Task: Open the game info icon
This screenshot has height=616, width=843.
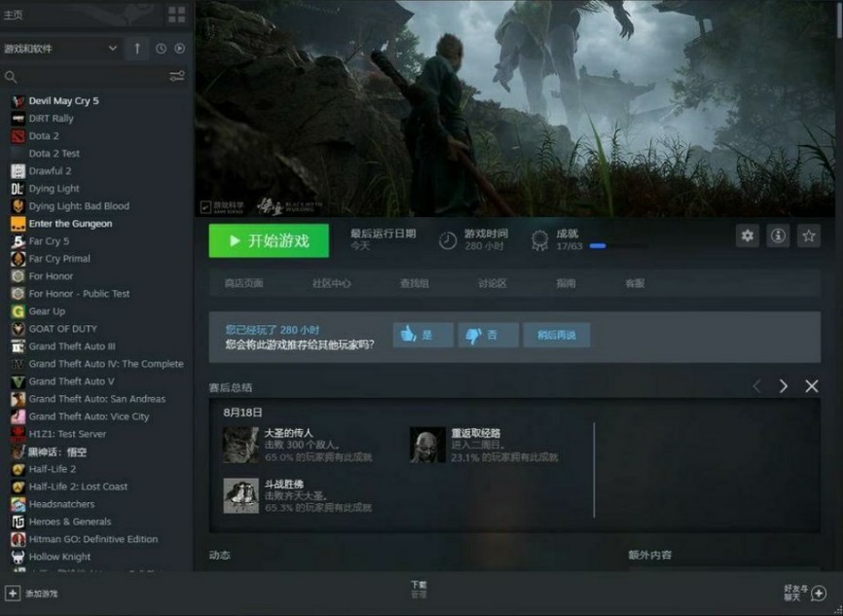Action: pos(777,236)
